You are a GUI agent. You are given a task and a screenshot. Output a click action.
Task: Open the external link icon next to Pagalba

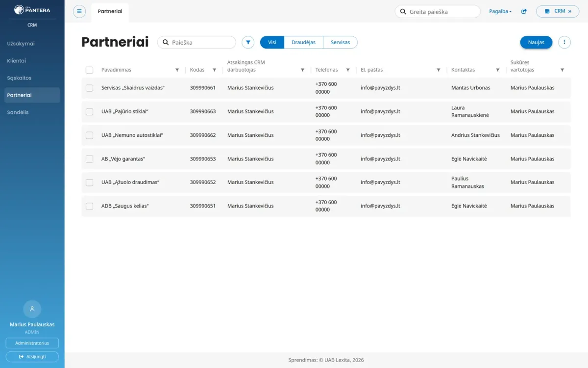524,11
